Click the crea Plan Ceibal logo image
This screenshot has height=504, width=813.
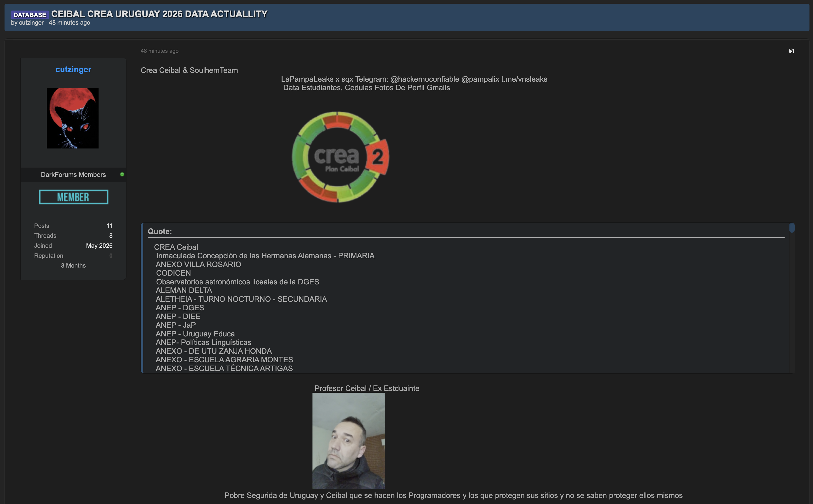[x=340, y=157]
